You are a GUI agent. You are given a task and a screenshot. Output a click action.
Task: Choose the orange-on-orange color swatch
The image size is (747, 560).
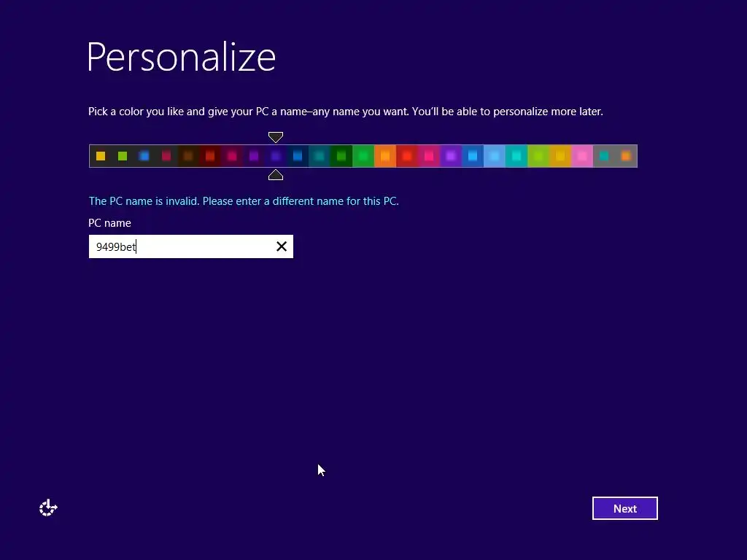[x=385, y=156]
